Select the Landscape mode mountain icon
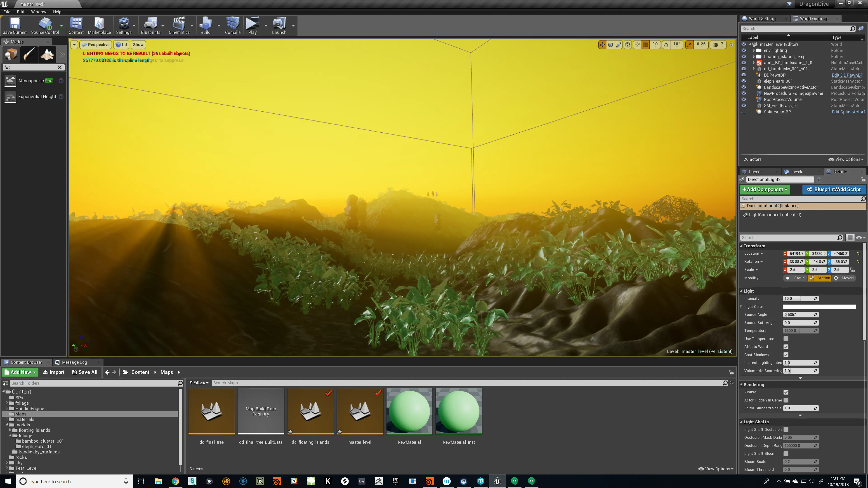This screenshot has width=868, height=488. [x=47, y=54]
